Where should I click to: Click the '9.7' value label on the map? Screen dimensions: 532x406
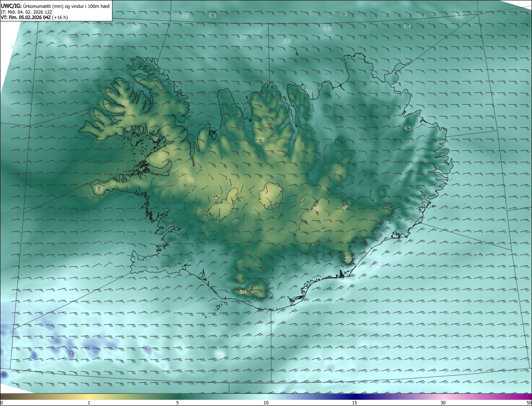tap(15, 47)
